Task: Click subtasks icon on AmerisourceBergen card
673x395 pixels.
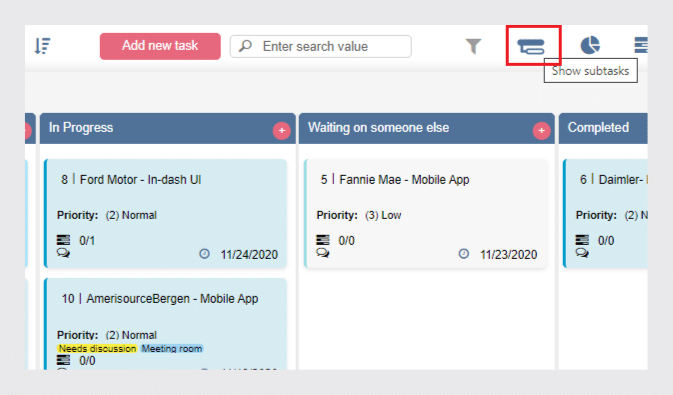Action: click(63, 360)
